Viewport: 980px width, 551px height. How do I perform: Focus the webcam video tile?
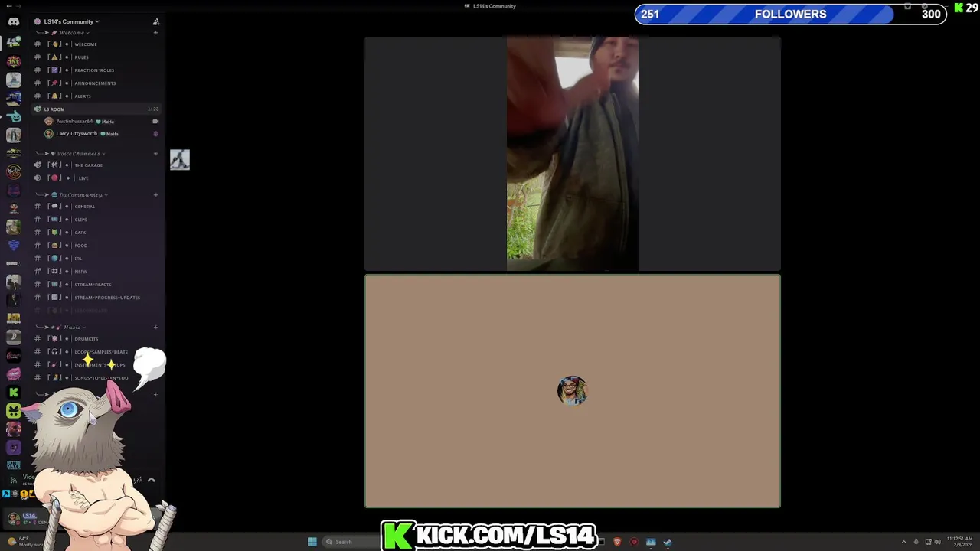coord(573,154)
